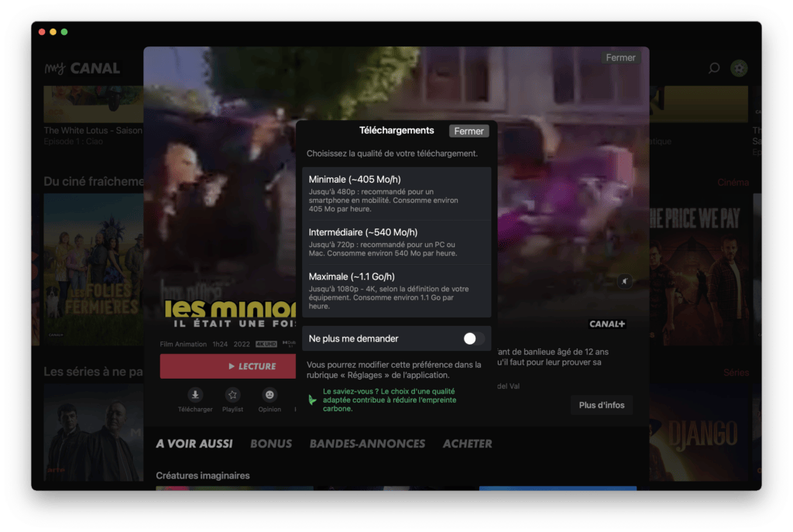Image resolution: width=793 pixels, height=532 pixels.
Task: Open the user profile avatar
Action: [739, 68]
